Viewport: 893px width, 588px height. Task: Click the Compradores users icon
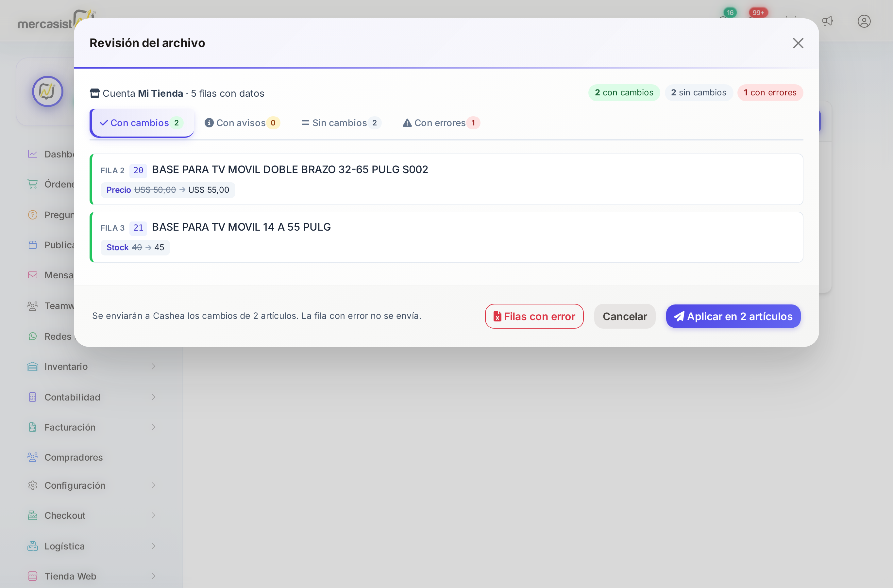[x=33, y=457]
